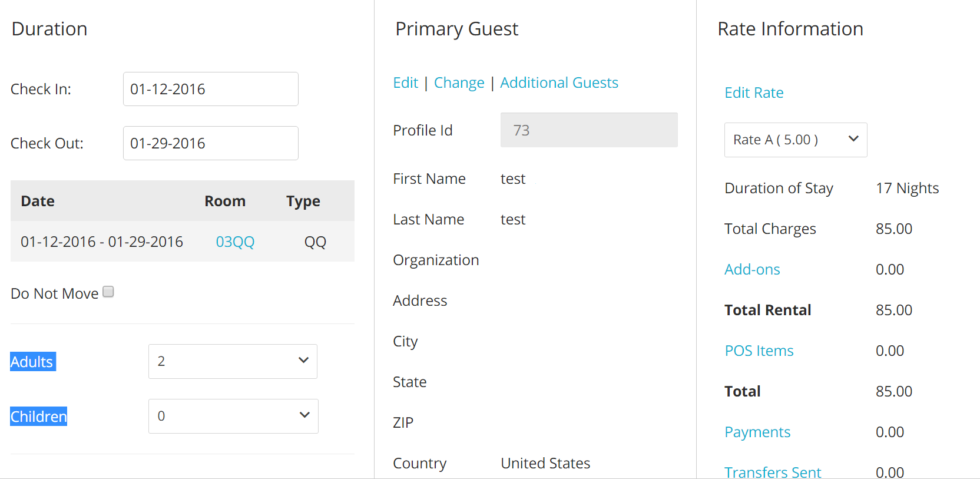Viewport: 980px width, 479px height.
Task: Open Additional Guests link
Action: pyautogui.click(x=559, y=82)
